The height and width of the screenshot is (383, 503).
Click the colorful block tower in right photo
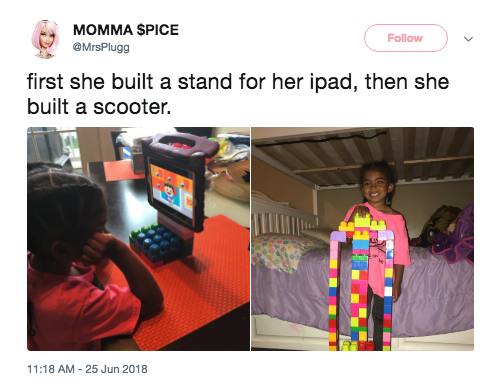tap(361, 283)
